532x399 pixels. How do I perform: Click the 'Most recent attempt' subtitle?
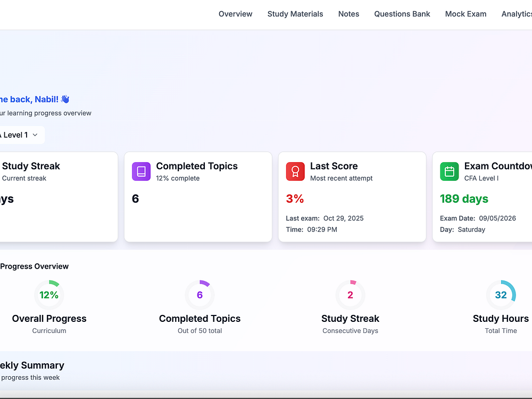[342, 178]
